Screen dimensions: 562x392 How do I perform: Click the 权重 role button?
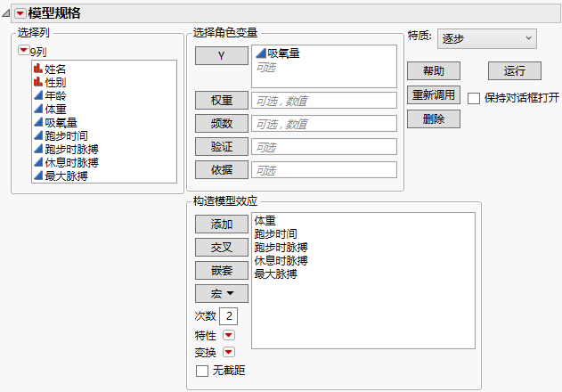click(x=222, y=100)
